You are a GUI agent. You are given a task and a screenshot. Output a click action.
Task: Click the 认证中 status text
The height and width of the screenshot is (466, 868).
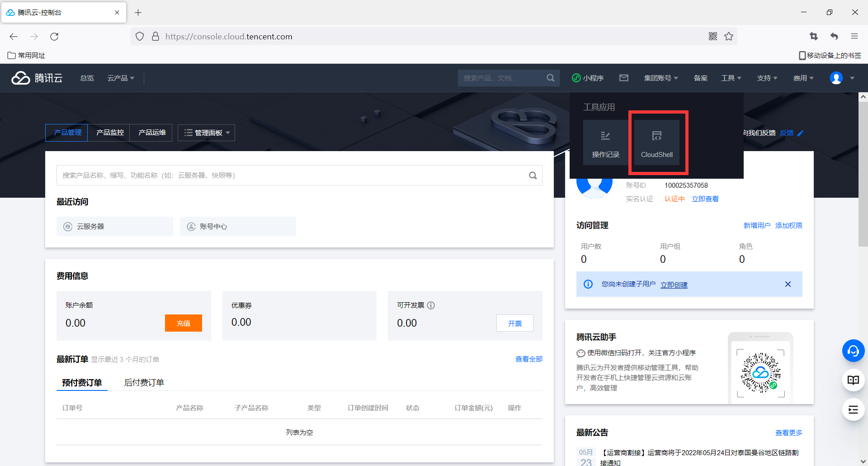675,199
